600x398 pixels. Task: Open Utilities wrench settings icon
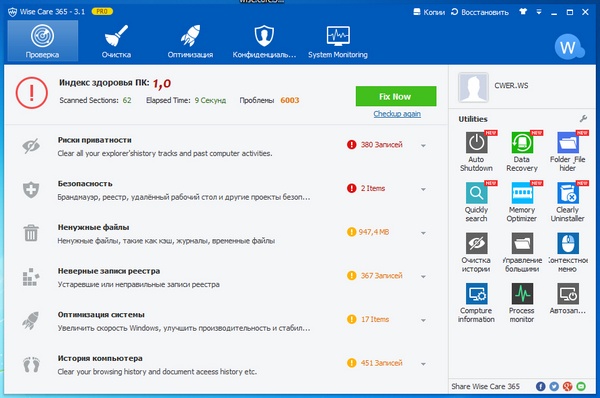[584, 119]
